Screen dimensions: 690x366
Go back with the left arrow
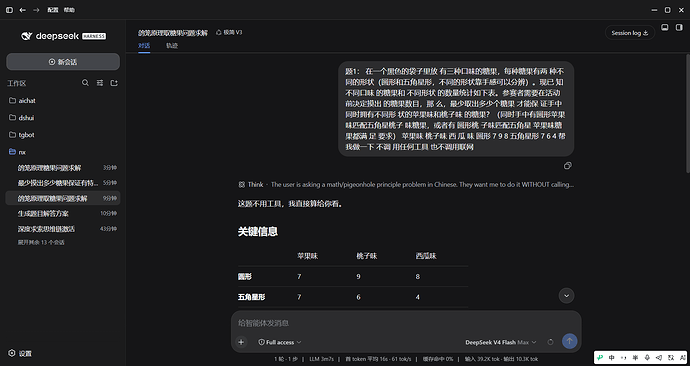click(x=22, y=10)
